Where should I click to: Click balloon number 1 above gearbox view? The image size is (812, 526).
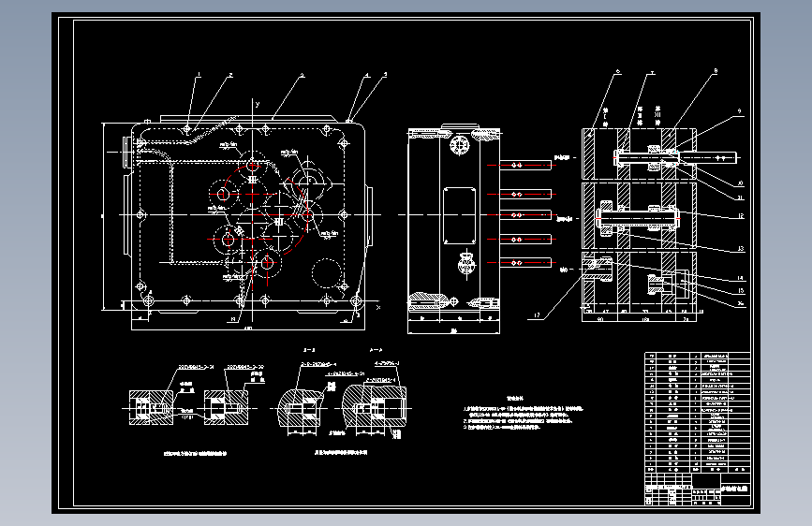tap(199, 75)
